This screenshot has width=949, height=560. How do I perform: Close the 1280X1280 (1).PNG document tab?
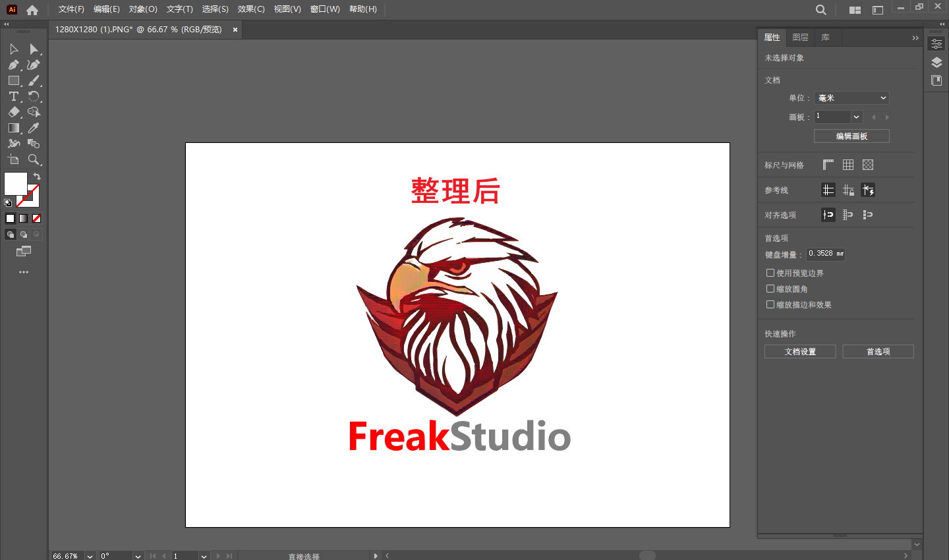235,30
